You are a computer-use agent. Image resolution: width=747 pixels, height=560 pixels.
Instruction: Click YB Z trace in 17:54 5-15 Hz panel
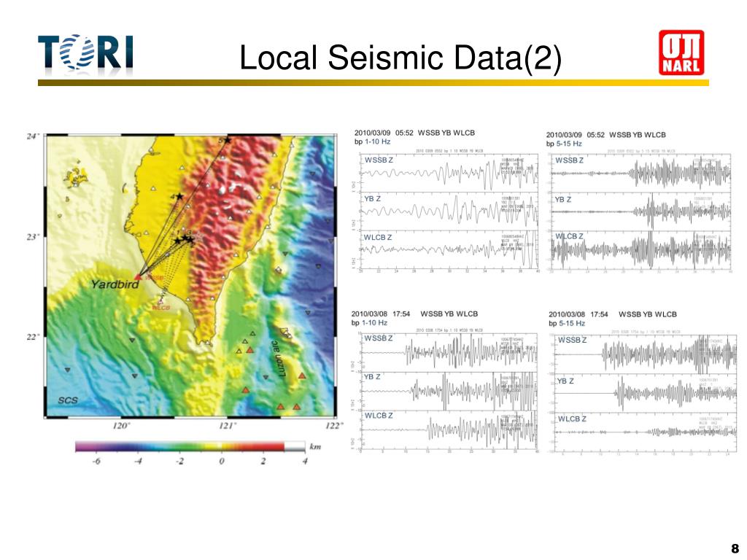pyautogui.click(x=646, y=393)
